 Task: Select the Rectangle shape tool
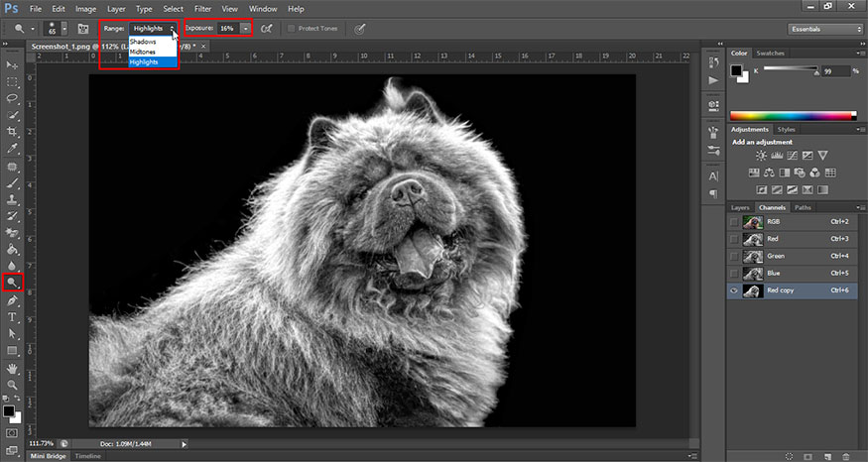[x=12, y=351]
